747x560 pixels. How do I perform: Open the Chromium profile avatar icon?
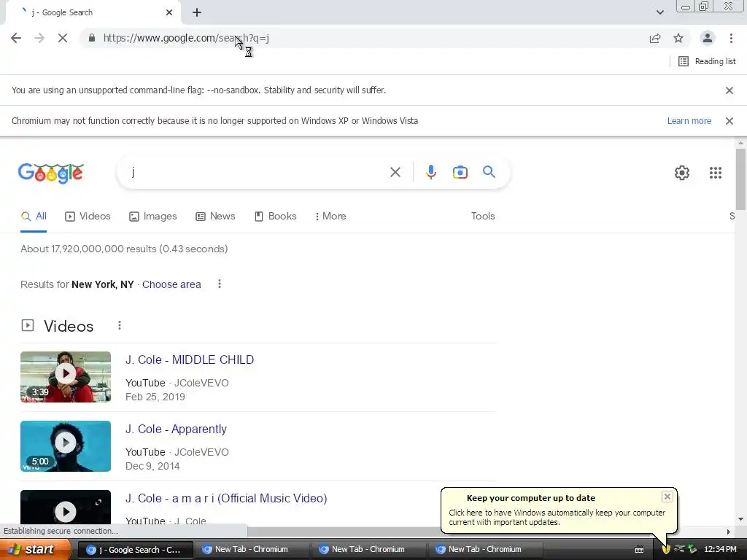pyautogui.click(x=708, y=38)
